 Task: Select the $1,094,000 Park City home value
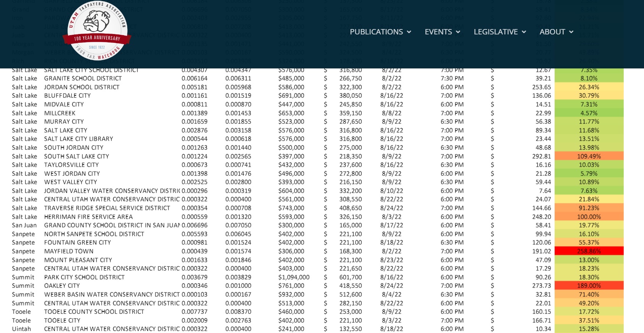[x=294, y=277]
